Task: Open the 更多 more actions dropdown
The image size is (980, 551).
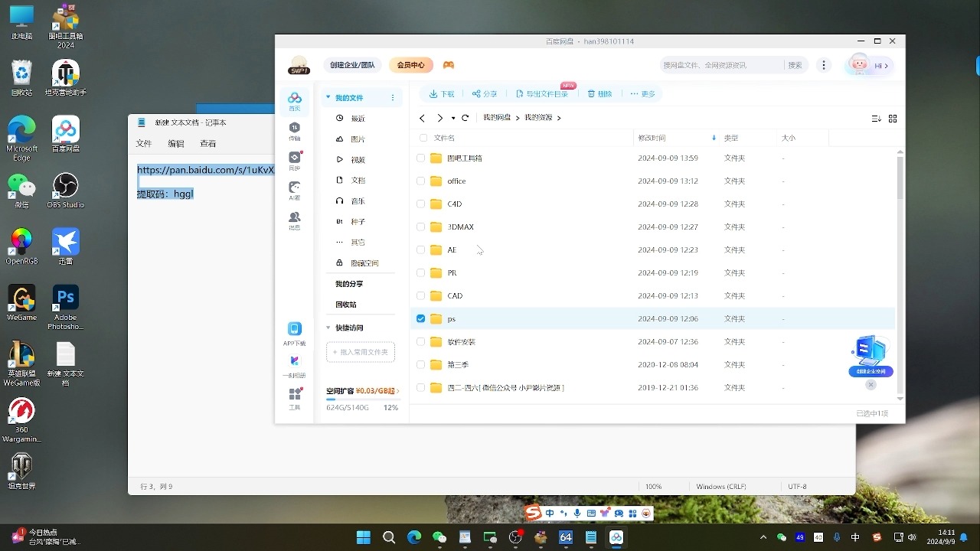Action: coord(642,94)
